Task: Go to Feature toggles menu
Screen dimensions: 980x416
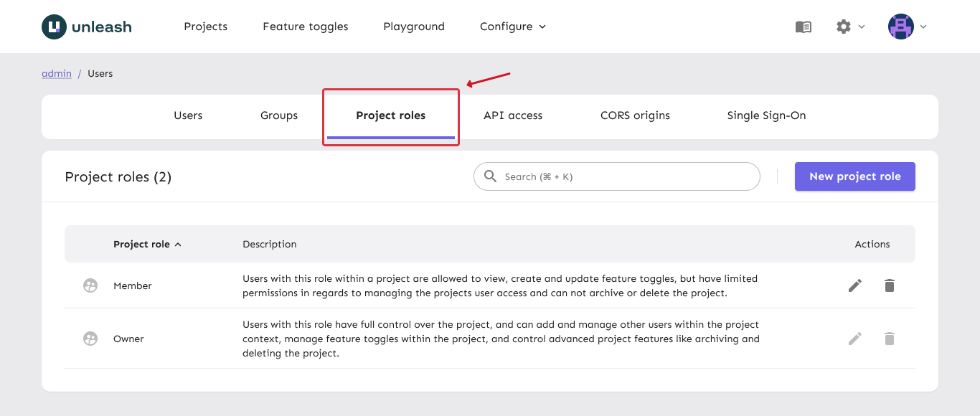Action: (306, 27)
